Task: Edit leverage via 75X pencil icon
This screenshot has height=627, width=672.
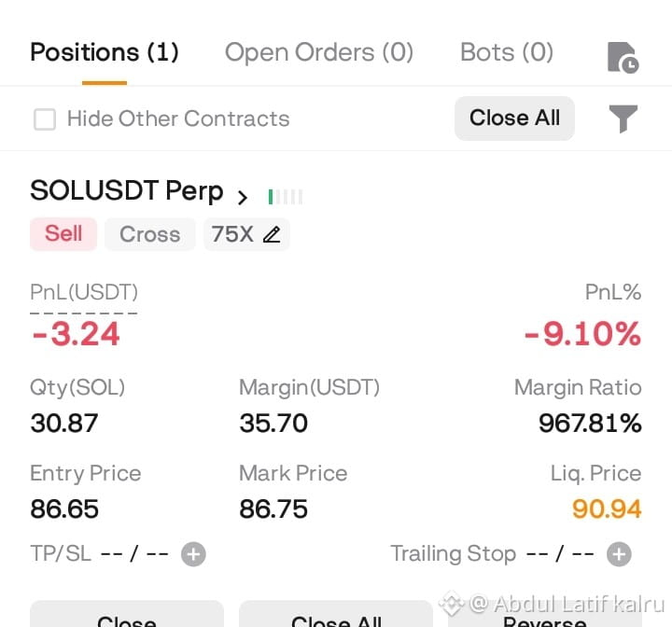Action: click(272, 234)
